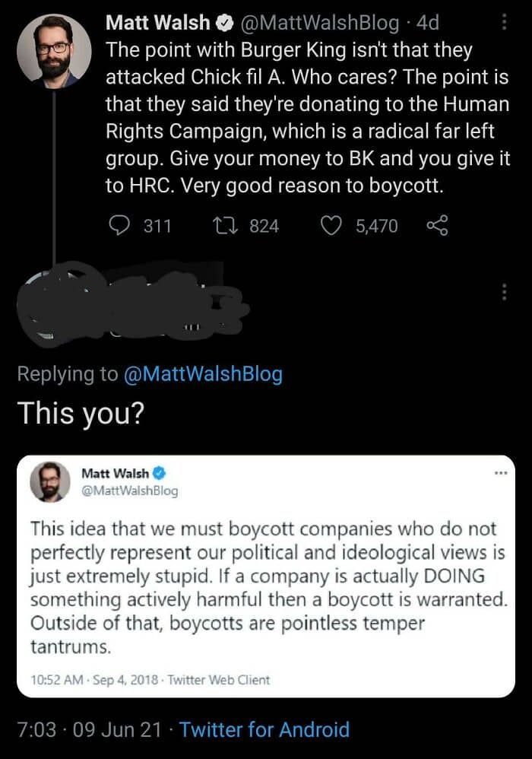Click the quoted tweet's small avatar
532x759 pixels.
click(x=51, y=481)
